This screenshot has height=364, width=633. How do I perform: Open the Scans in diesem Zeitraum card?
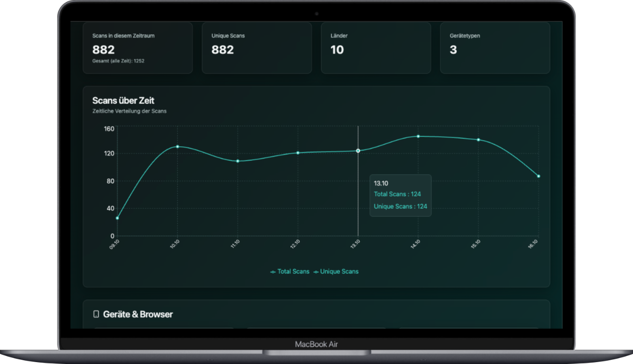tap(138, 48)
